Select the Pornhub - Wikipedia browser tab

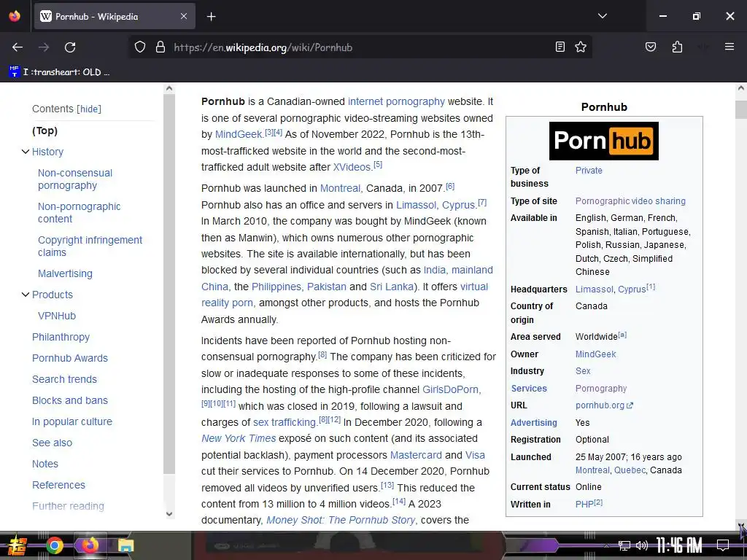coord(115,17)
